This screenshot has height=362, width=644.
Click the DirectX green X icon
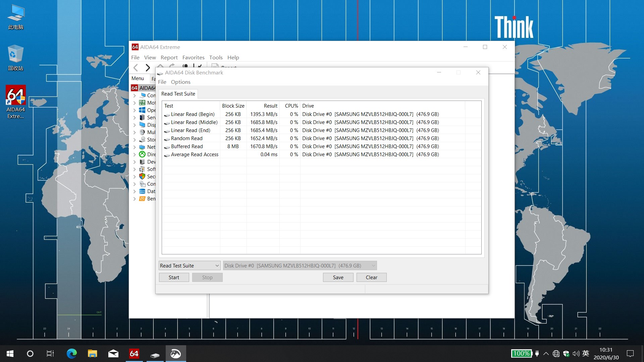coord(142,154)
